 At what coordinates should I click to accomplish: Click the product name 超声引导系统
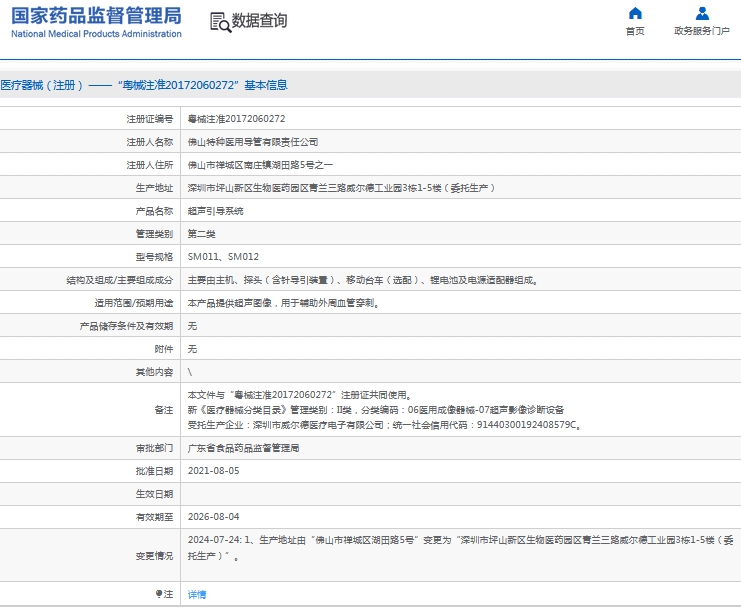click(215, 211)
